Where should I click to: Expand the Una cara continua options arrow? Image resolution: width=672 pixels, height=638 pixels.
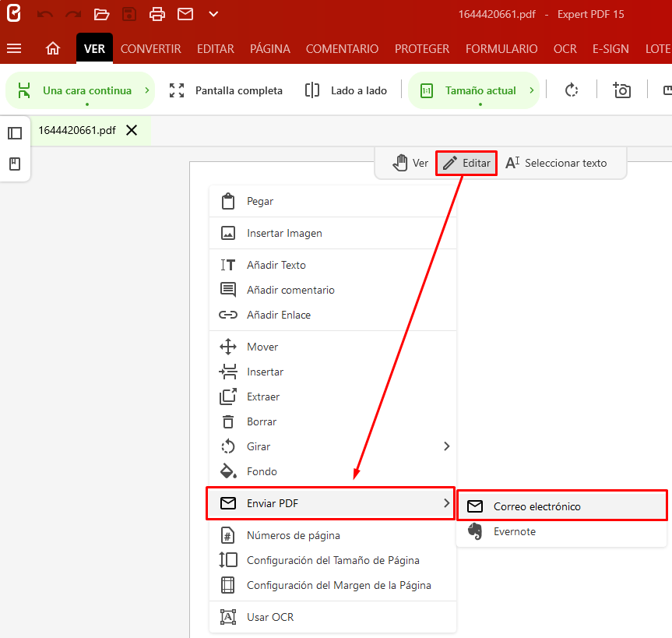tap(147, 90)
